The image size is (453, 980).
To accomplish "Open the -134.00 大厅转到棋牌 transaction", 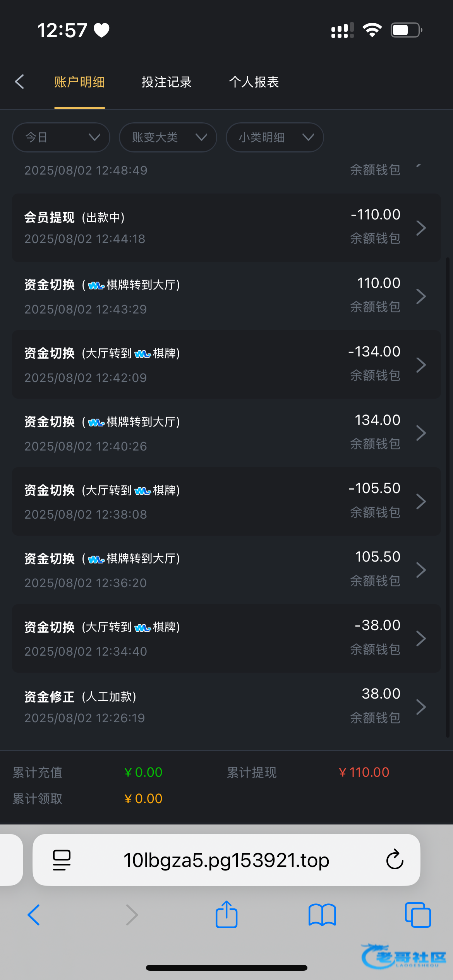I will pos(226,365).
